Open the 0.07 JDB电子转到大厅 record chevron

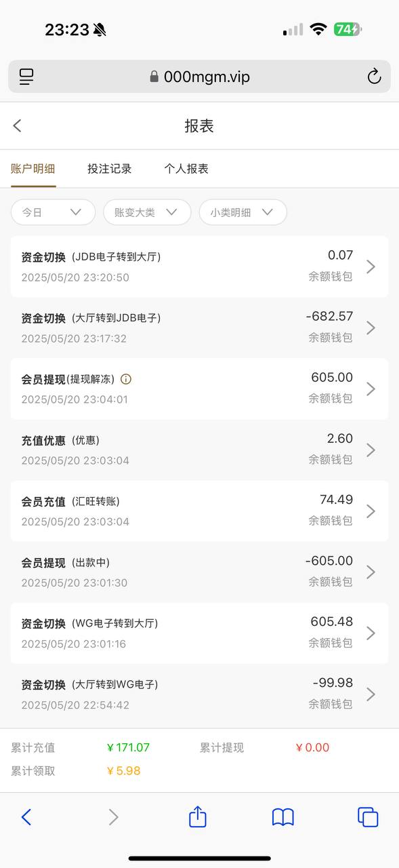(371, 267)
